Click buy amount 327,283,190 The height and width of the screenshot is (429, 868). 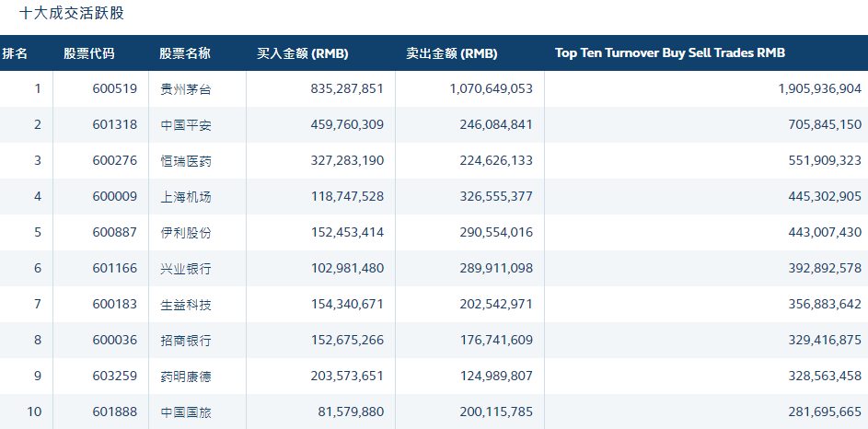pos(347,160)
